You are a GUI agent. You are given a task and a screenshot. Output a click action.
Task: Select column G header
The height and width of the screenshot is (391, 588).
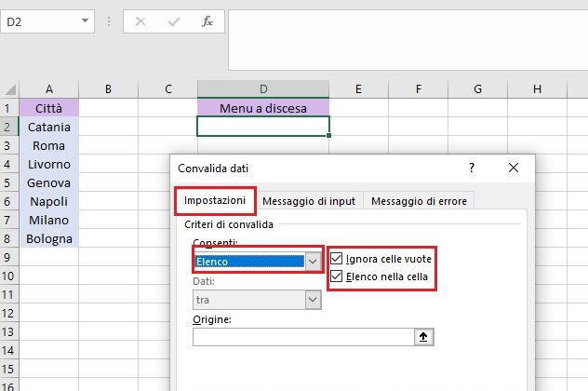click(x=478, y=89)
